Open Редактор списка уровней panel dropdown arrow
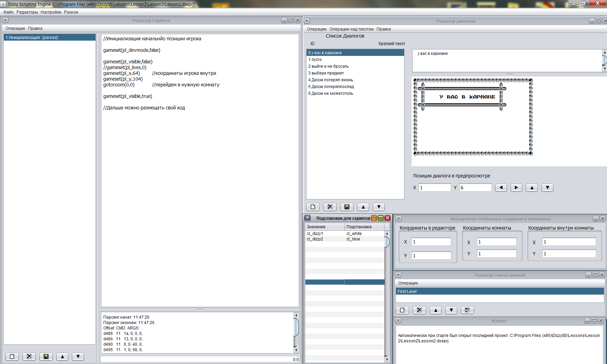The width and height of the screenshot is (607, 364). [398, 275]
